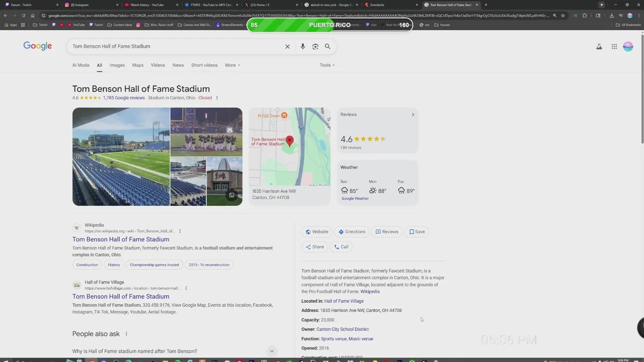Image resolution: width=644 pixels, height=362 pixels.
Task: Open Hall of Fame Village result title
Action: coord(121,297)
